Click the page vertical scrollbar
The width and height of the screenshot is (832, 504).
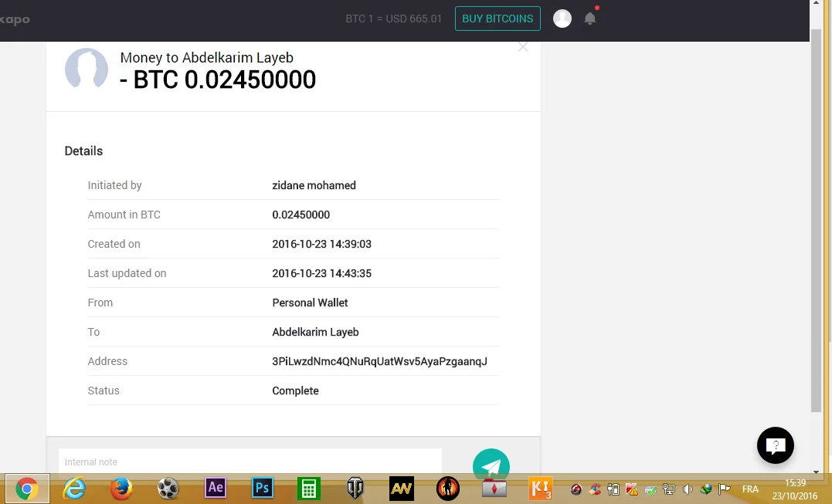click(x=817, y=216)
